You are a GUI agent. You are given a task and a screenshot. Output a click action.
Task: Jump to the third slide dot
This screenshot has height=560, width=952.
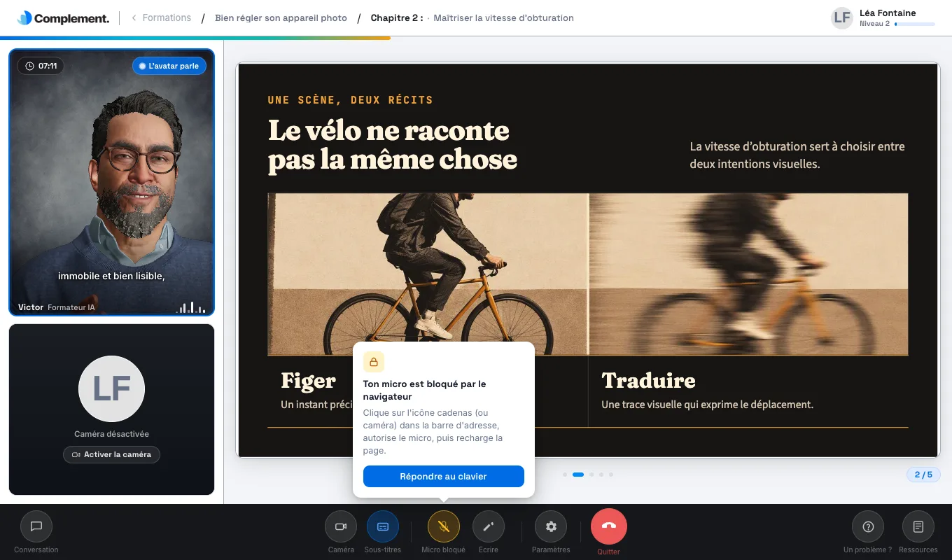[x=591, y=475]
